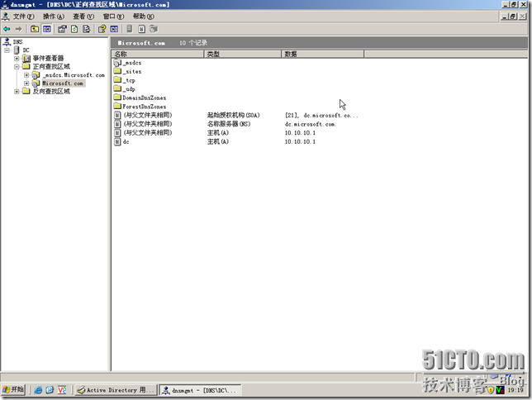Select the 与父文件夹相同 host (A) record
Image resolution: width=532 pixels, height=400 pixels.
coord(215,133)
